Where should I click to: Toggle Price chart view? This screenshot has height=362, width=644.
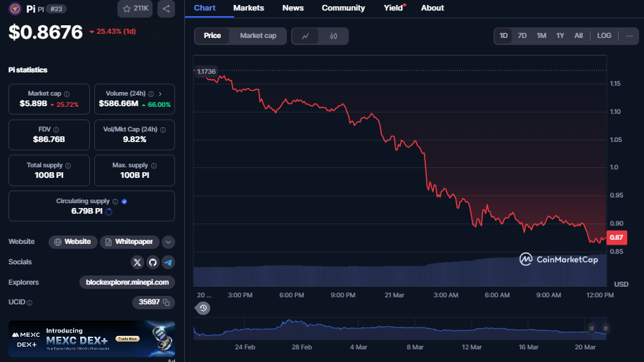point(212,36)
